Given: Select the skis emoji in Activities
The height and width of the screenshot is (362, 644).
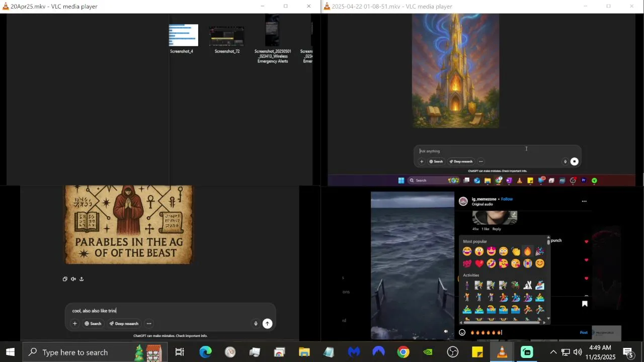Looking at the screenshot, I should click(527, 286).
